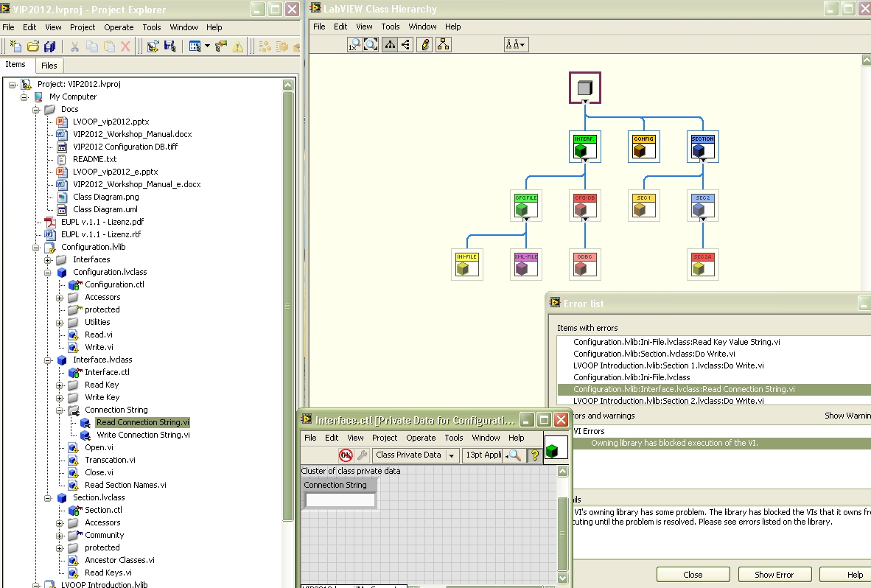The height and width of the screenshot is (588, 871).
Task: Click the filter view icon in Project toolbar
Action: [195, 46]
